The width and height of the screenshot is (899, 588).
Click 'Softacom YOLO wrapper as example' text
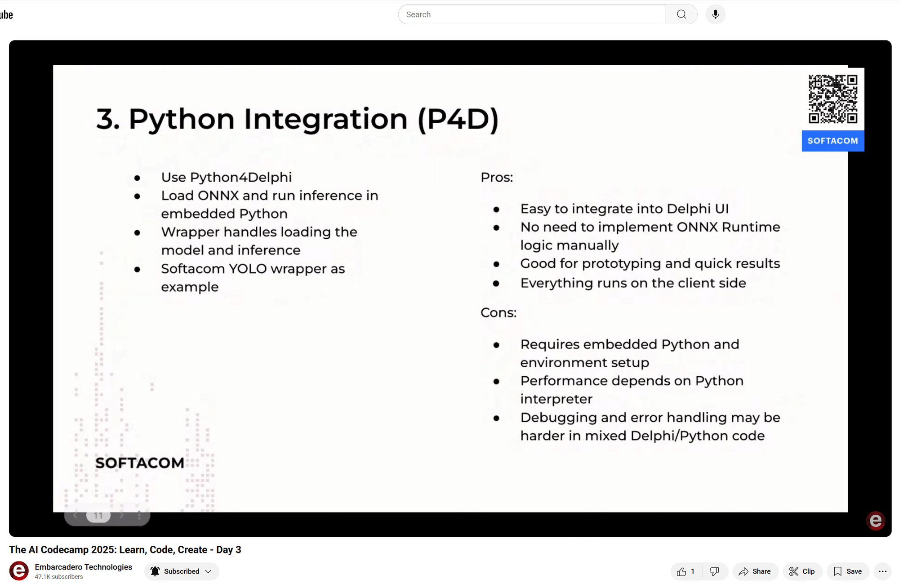coord(253,278)
